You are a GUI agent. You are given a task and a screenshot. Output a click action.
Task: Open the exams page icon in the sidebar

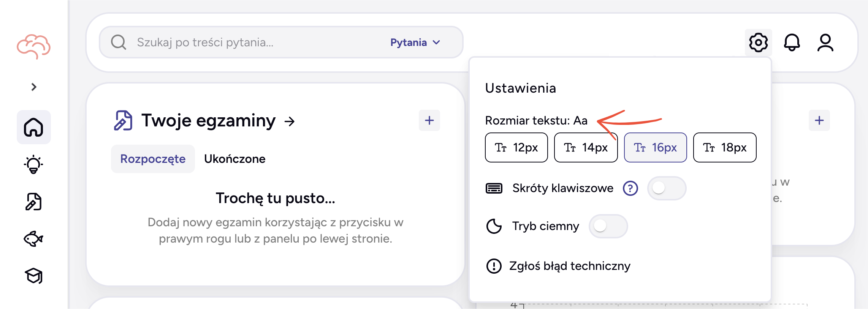pyautogui.click(x=33, y=202)
